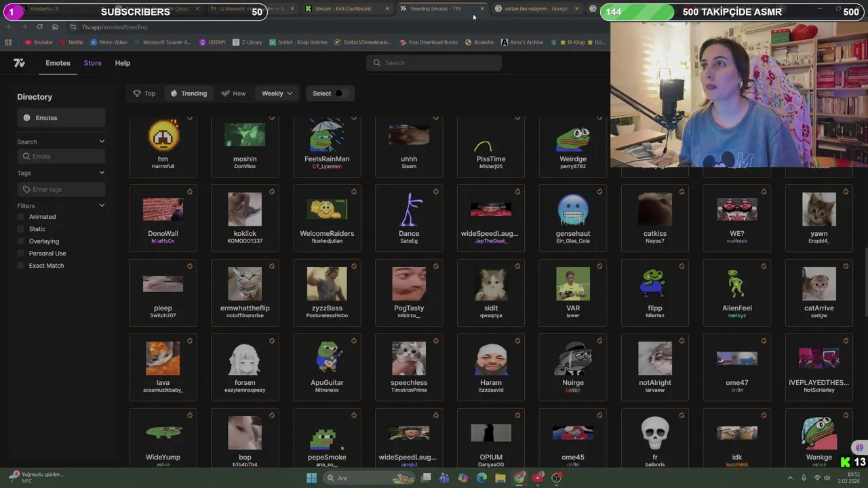
Task: Open the Netflix bookmark
Action: (x=71, y=42)
